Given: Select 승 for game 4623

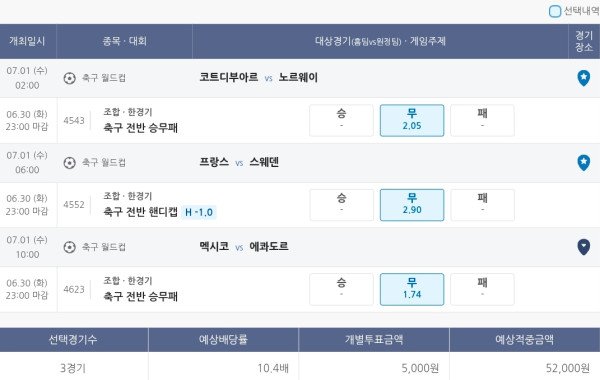Looking at the screenshot, I should (341, 289).
